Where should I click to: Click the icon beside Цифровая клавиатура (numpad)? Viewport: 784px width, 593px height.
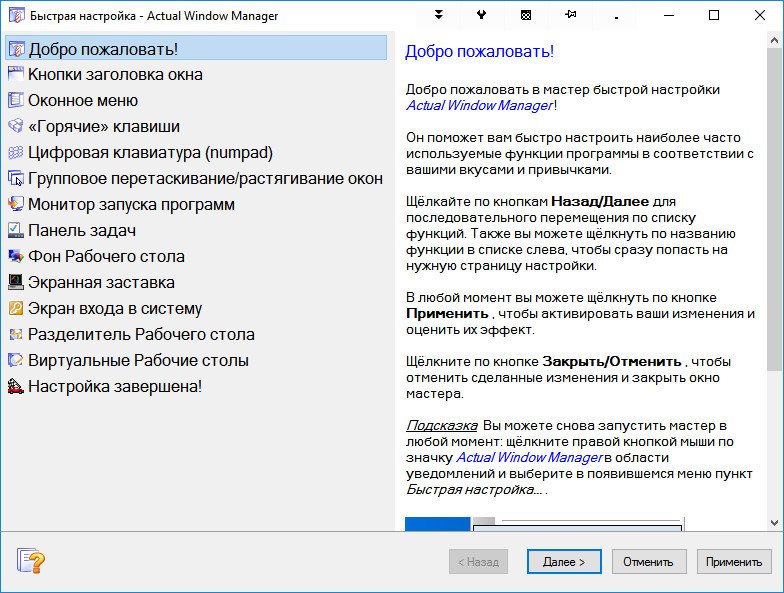(x=16, y=152)
